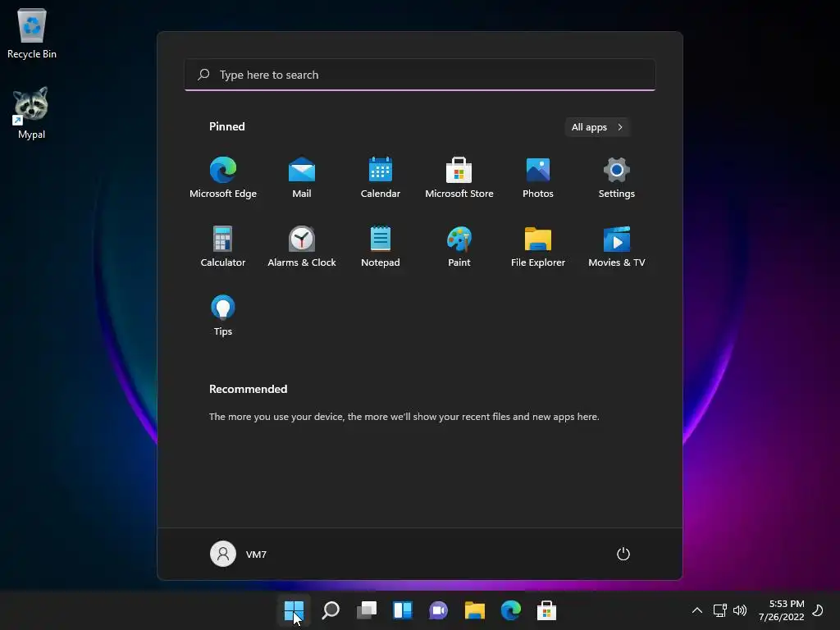
Task: Open Alarms & Clock
Action: click(302, 246)
